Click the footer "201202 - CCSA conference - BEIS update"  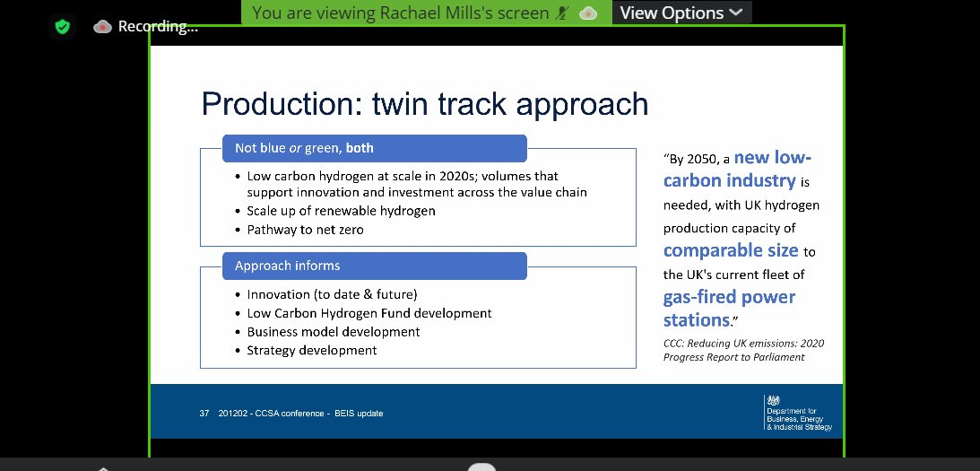click(x=300, y=414)
